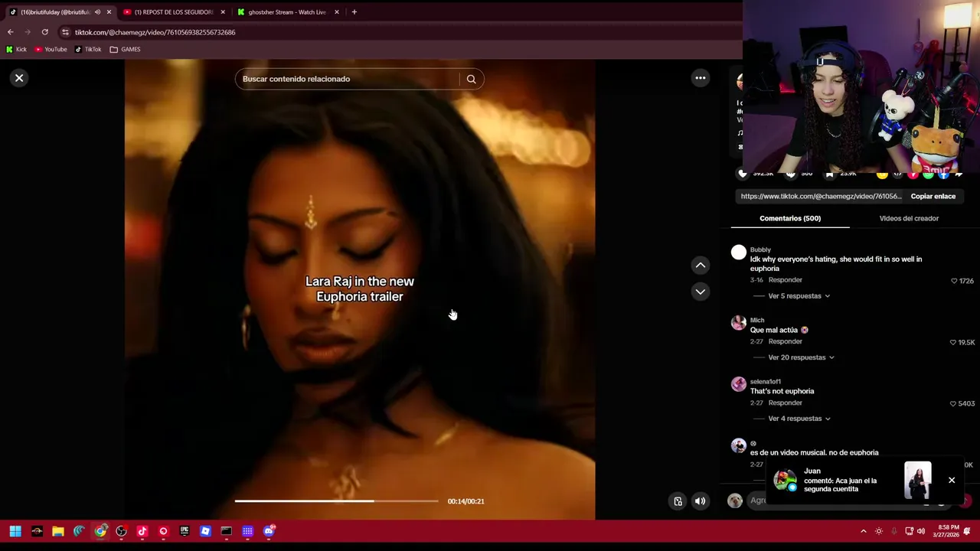Open the Kick bookmark
This screenshot has height=551, width=980.
[16, 49]
